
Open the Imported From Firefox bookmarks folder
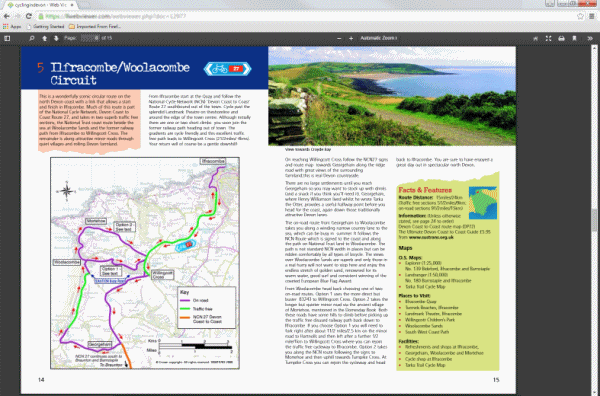click(x=95, y=26)
